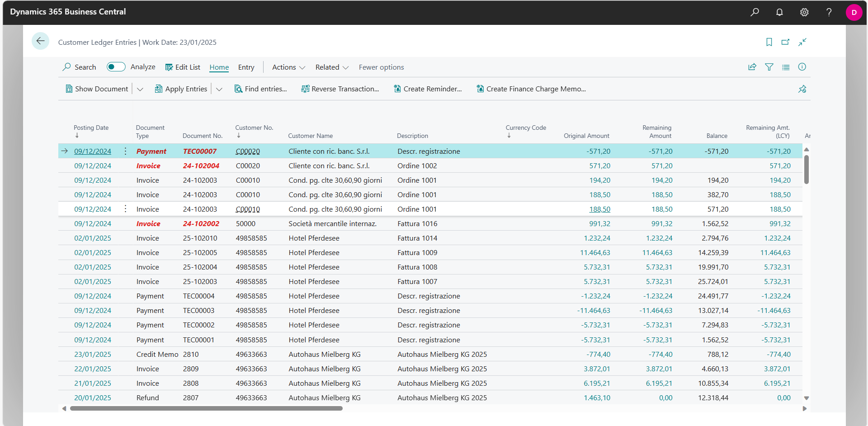
Task: Click Reverse Transaction...
Action: [340, 89]
